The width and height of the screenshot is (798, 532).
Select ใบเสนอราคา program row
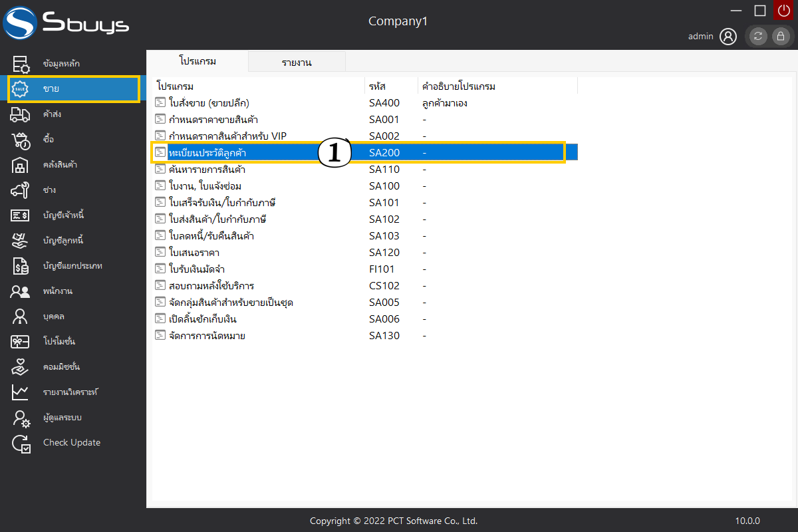[194, 253]
